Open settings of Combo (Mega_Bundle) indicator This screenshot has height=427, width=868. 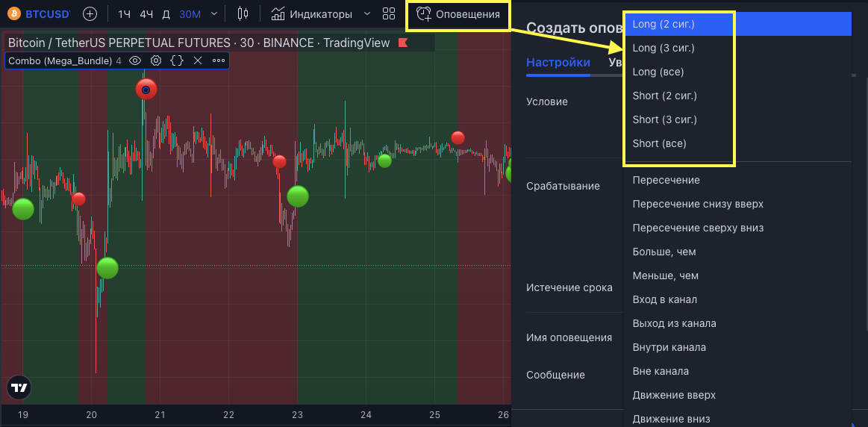coord(156,60)
